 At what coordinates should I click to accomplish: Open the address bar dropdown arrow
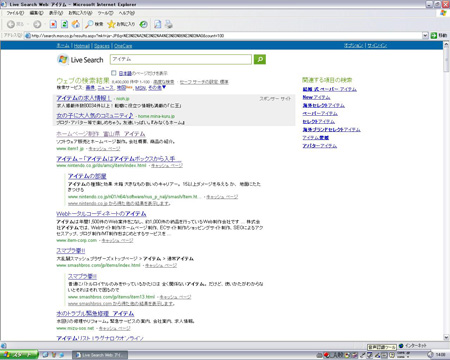425,35
